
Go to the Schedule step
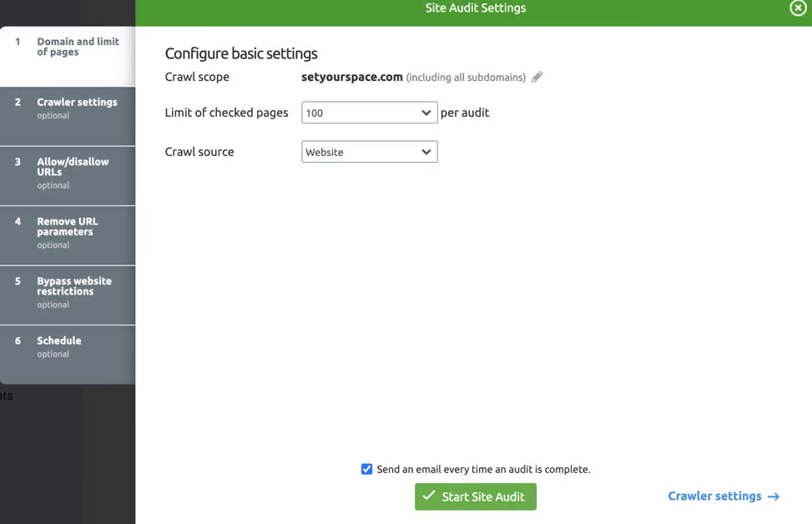(68, 355)
